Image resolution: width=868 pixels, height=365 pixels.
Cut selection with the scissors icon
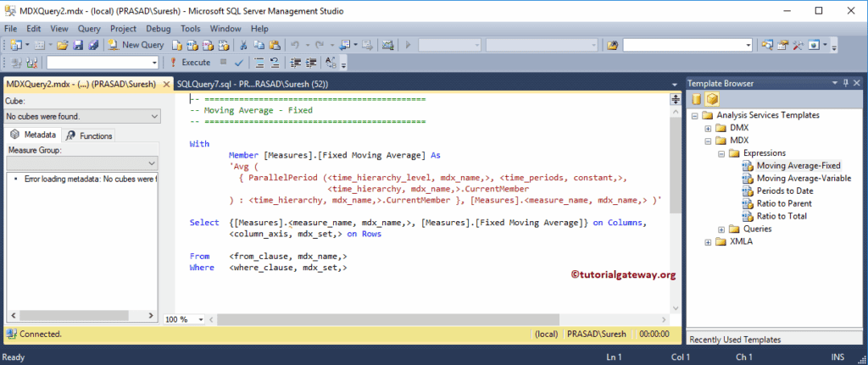click(x=243, y=45)
